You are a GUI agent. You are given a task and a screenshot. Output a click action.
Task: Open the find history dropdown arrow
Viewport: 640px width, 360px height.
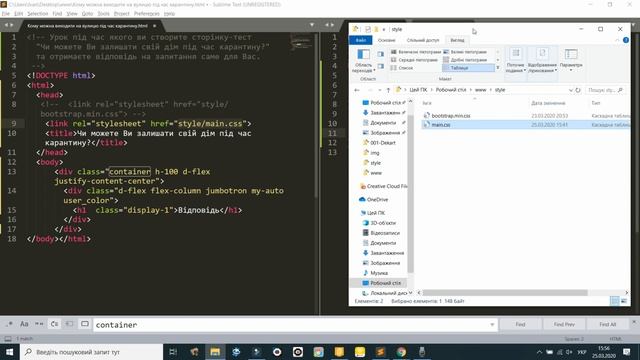point(492,325)
